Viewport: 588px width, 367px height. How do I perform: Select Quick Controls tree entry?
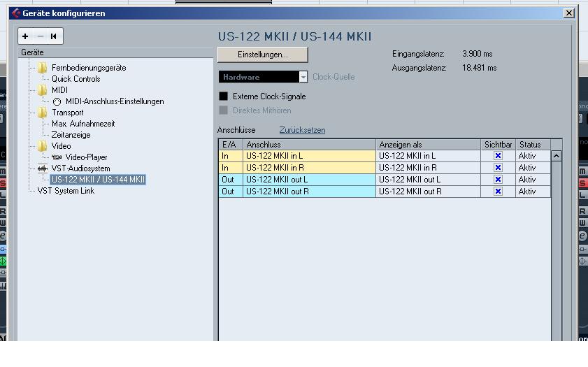(x=76, y=79)
